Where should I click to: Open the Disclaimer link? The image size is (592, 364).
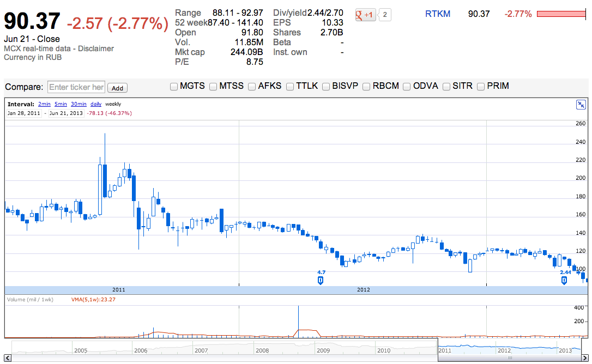tap(96, 48)
